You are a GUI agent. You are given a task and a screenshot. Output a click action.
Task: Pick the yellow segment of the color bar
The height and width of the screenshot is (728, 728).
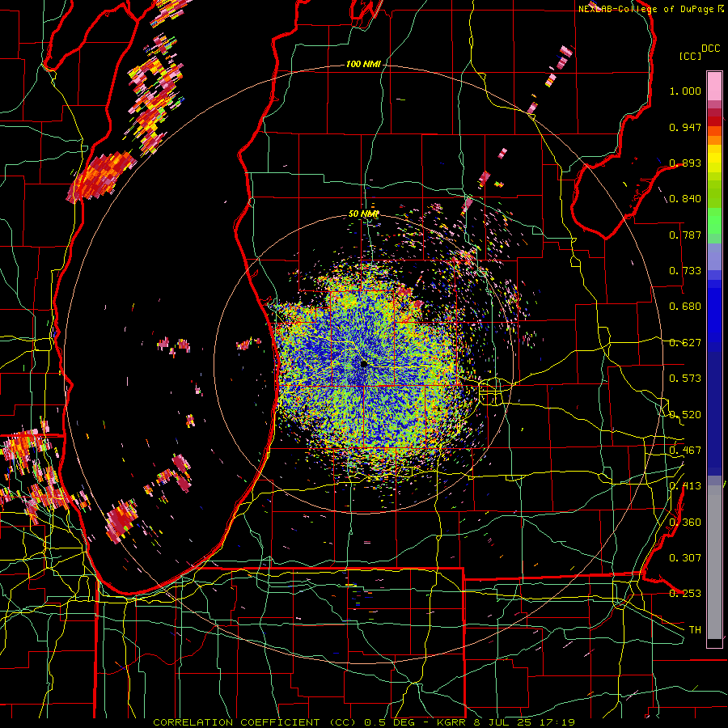(714, 159)
